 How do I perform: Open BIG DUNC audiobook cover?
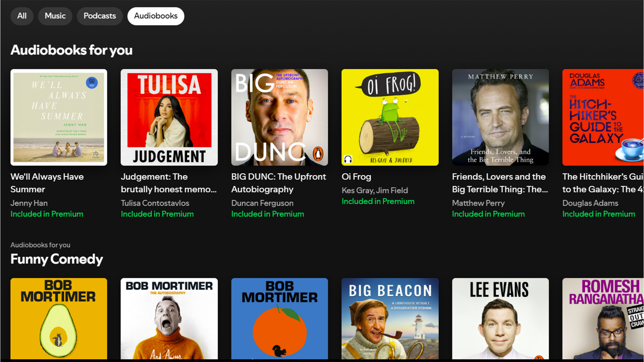tap(279, 117)
